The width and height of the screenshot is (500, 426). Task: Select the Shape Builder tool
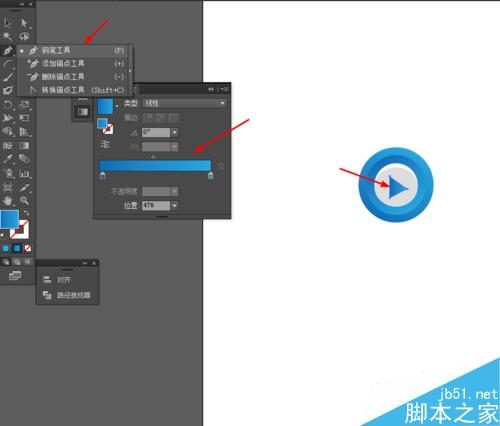[8, 131]
